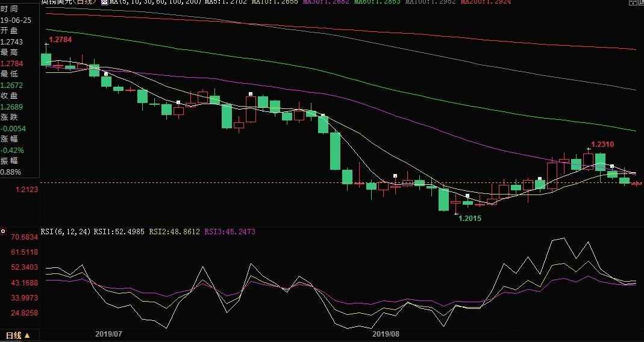The image size is (644, 342).
Task: Click the white info marker above the 1.2015 low candle
Action: [x=467, y=196]
